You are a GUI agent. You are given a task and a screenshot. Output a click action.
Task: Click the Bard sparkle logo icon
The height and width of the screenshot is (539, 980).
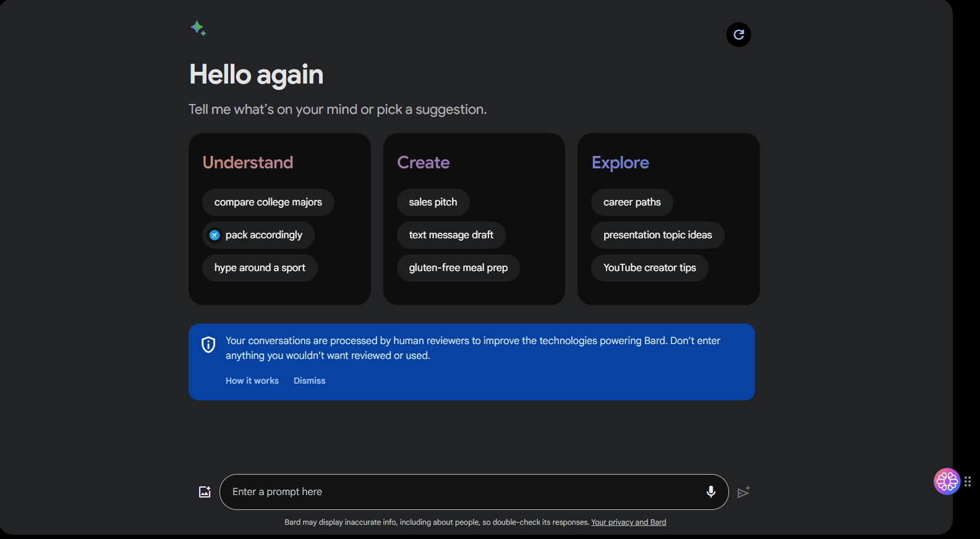[198, 28]
